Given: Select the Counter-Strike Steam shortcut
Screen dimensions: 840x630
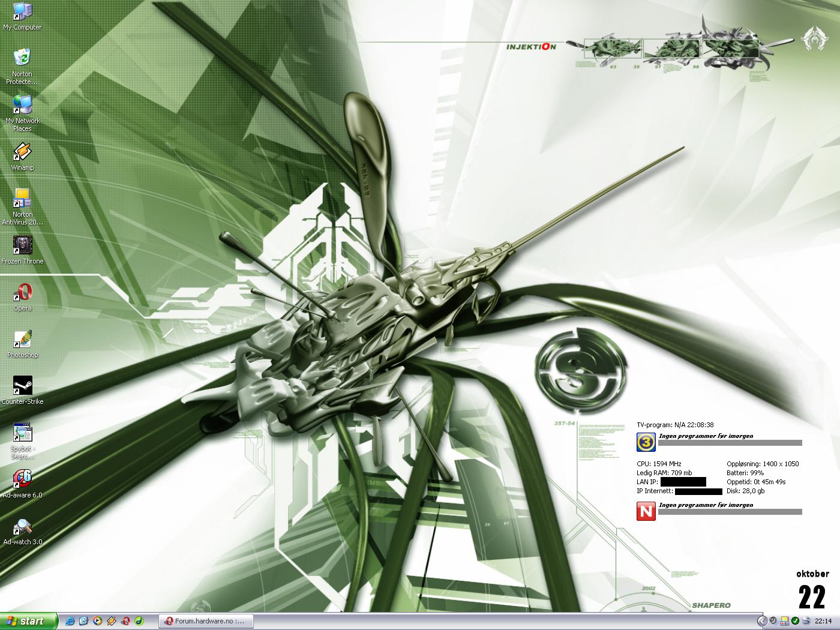Looking at the screenshot, I should (22, 390).
